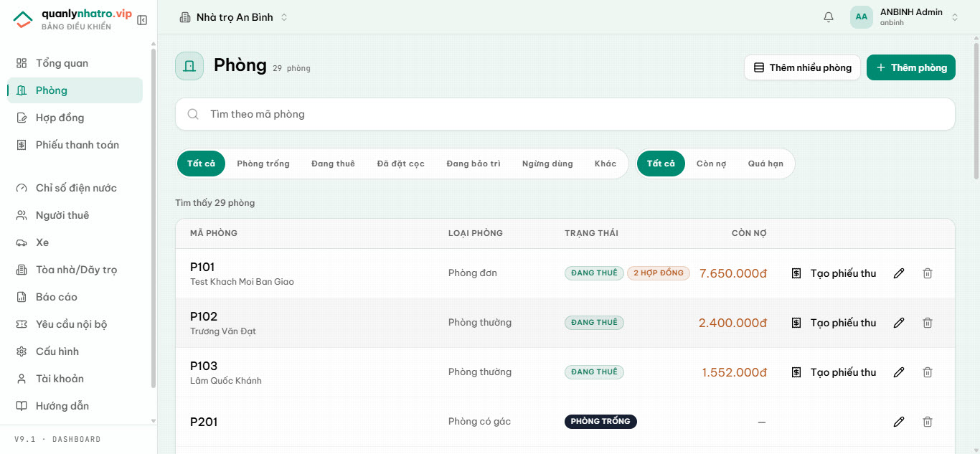The image size is (980, 454).
Task: Filter rooms by Đang thuê
Action: pyautogui.click(x=333, y=164)
